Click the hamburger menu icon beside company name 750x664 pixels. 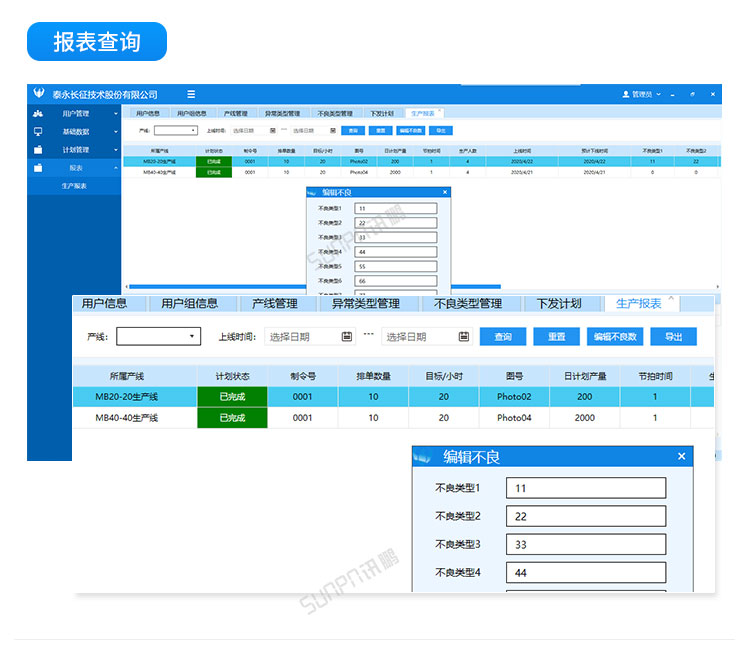point(191,94)
